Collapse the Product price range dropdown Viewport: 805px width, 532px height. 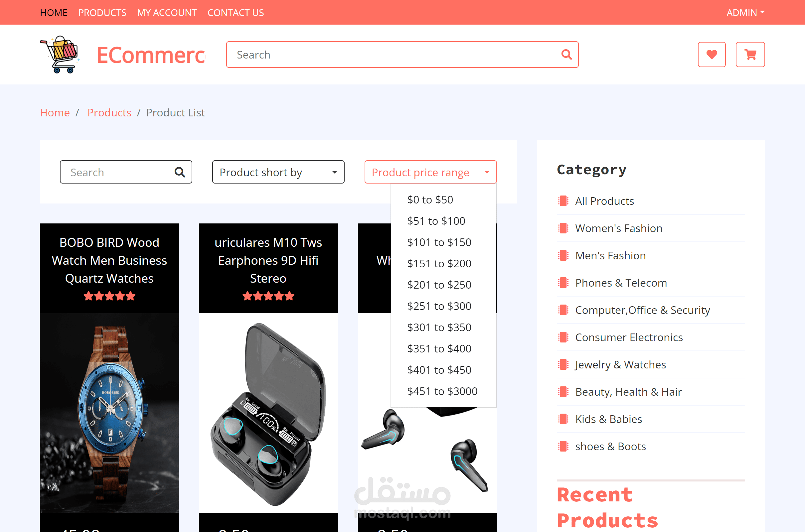point(430,172)
